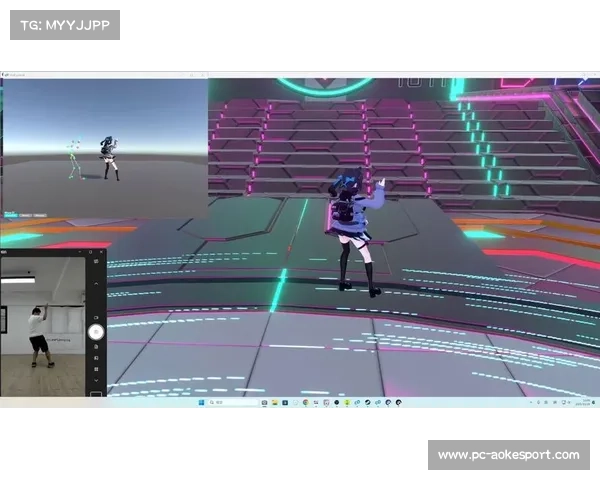Viewport: 600px width, 480px height.
Task: Select the mode icon directly below shutter
Action: point(96,346)
